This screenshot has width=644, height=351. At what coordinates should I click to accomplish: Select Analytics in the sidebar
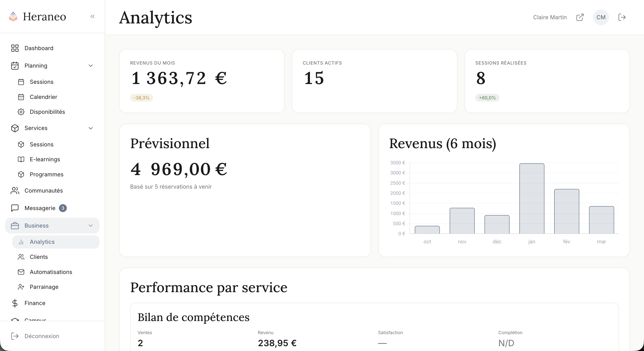click(x=42, y=242)
